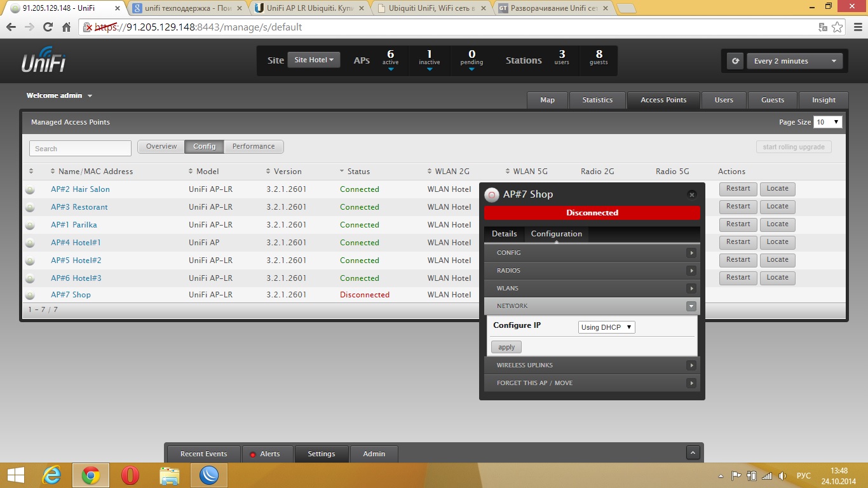Click the refresh icon beside Every 2 minutes
This screenshot has width=868, height=488.
[x=736, y=61]
